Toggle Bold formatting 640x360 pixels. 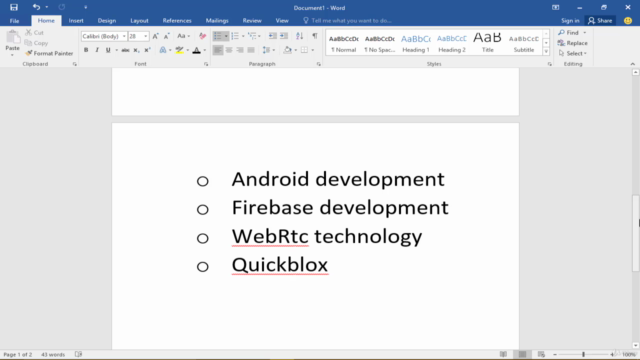click(86, 50)
